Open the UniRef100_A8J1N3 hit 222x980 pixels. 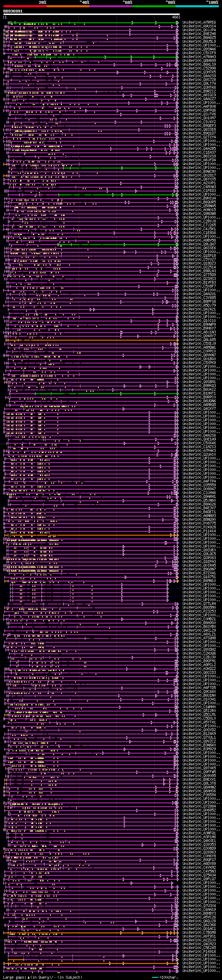199,332
